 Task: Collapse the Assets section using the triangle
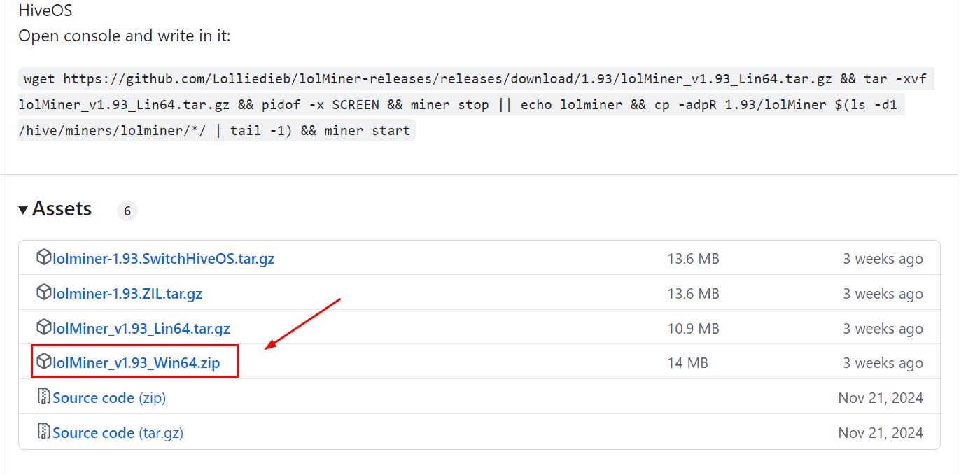point(23,210)
